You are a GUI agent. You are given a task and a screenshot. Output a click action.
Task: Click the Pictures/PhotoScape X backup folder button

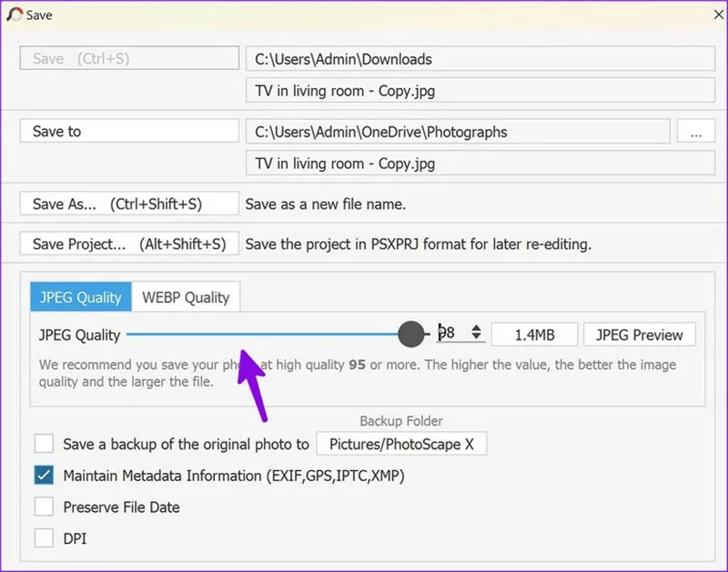(x=401, y=444)
